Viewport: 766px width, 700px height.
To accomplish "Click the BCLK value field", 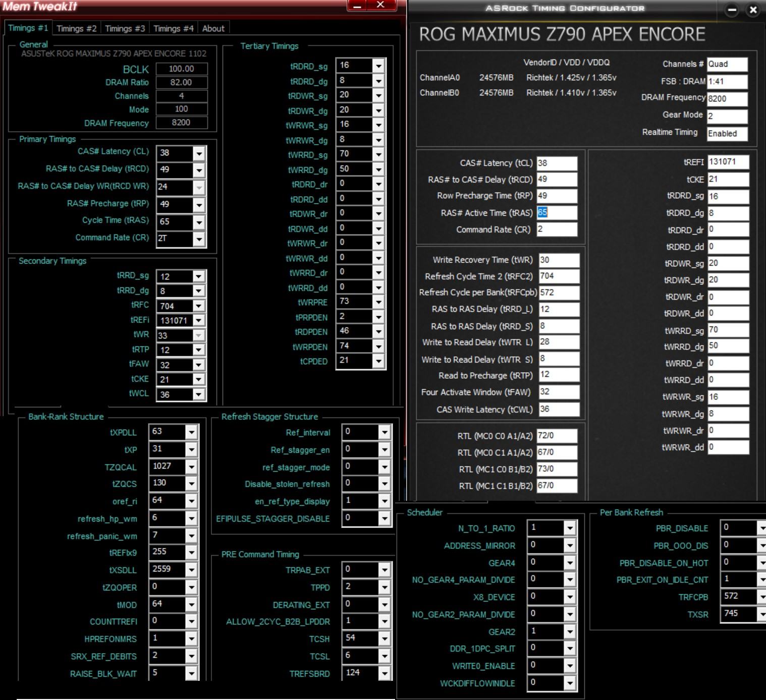I will [182, 69].
